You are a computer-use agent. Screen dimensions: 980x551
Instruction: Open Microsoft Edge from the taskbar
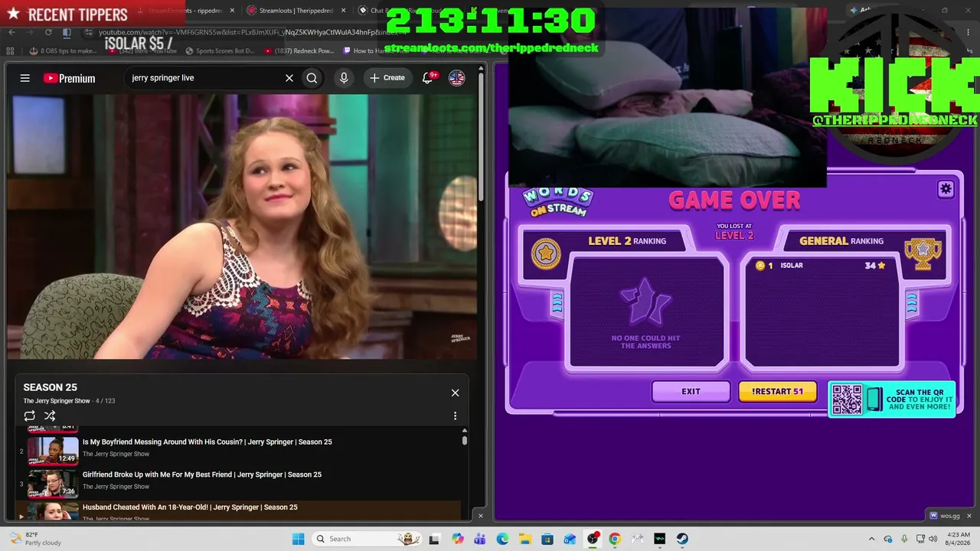tap(502, 539)
